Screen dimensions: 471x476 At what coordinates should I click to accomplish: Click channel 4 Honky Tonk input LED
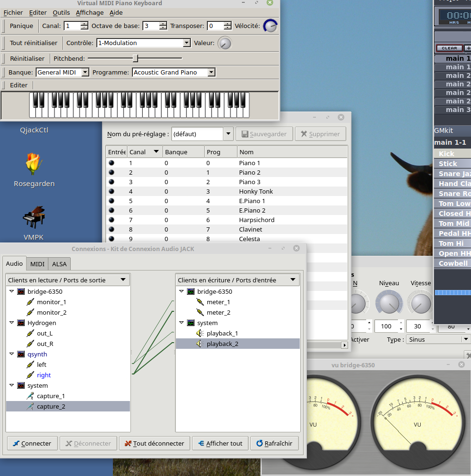point(111,191)
